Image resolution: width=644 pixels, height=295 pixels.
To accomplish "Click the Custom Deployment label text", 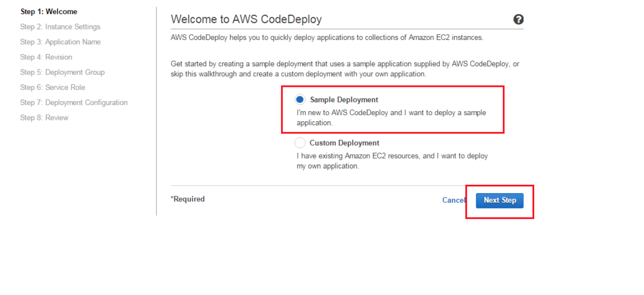I will click(x=344, y=143).
